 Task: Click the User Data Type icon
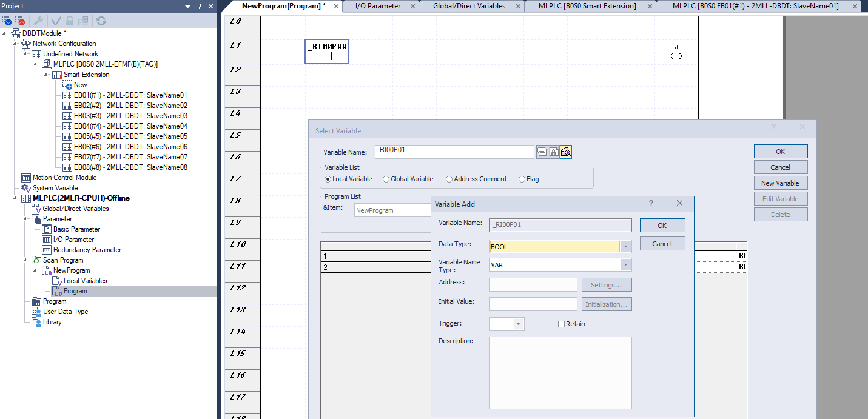36,312
